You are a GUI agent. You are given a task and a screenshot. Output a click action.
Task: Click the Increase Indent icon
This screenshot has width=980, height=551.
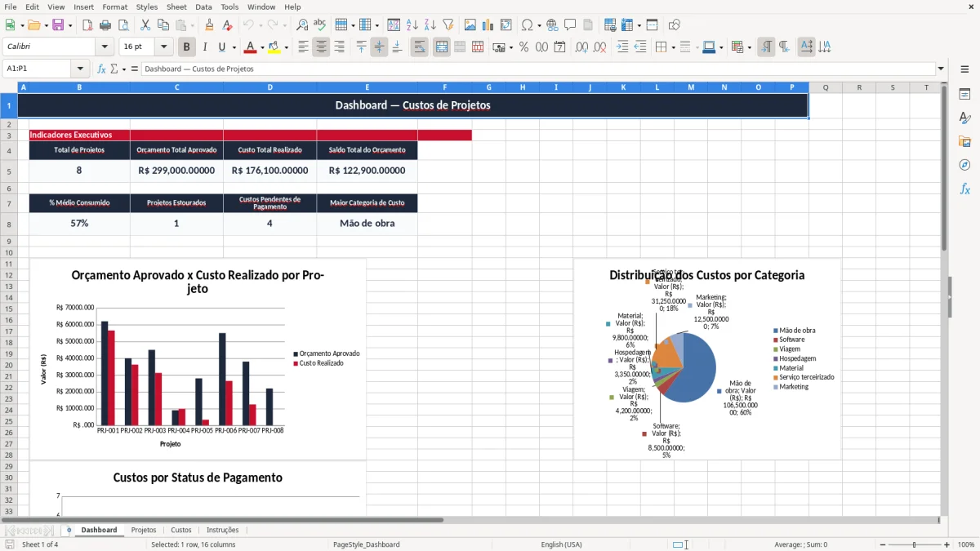click(622, 47)
